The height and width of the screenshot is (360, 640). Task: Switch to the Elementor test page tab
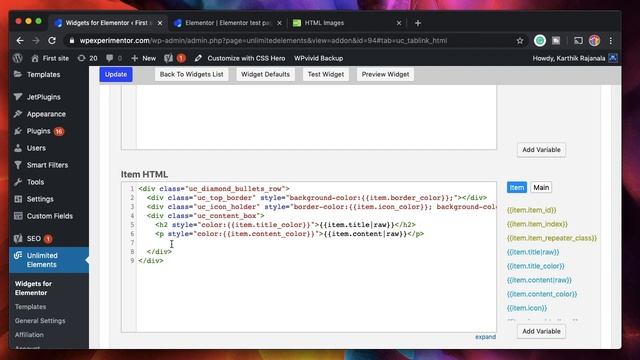(x=227, y=23)
